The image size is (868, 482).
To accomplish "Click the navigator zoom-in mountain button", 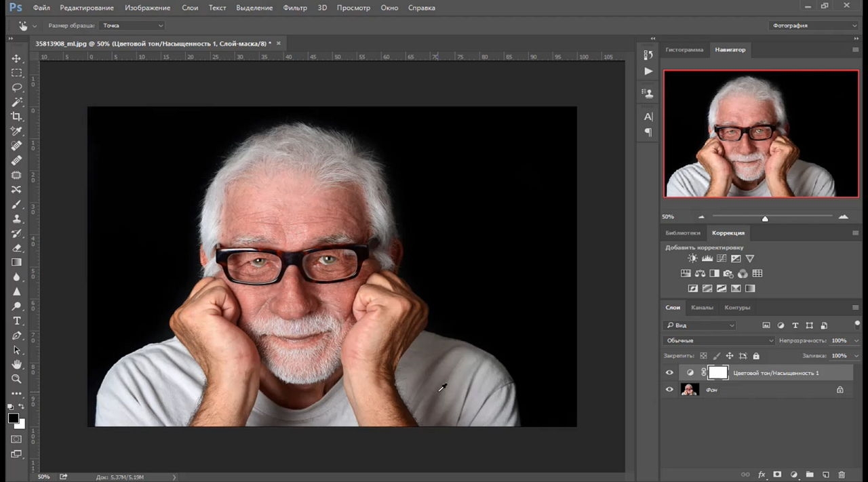I will tap(843, 217).
